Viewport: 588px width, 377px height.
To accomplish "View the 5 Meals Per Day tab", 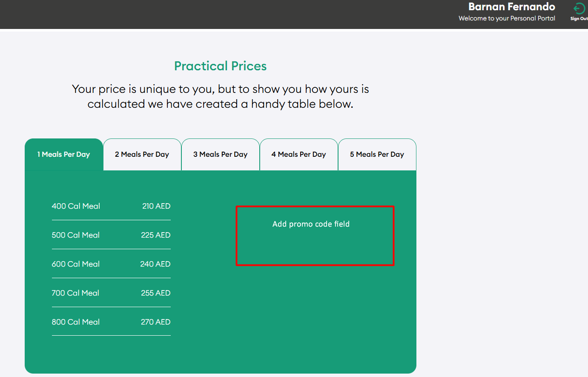I will click(377, 155).
